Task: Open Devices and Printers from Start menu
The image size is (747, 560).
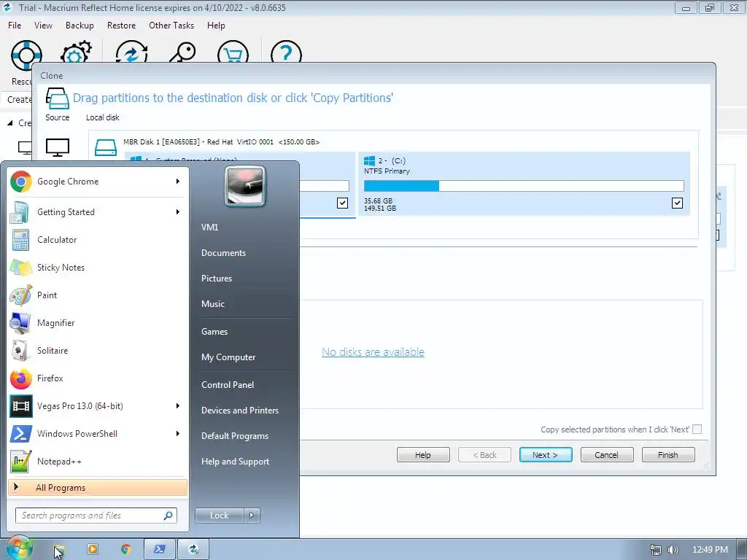Action: [x=239, y=410]
